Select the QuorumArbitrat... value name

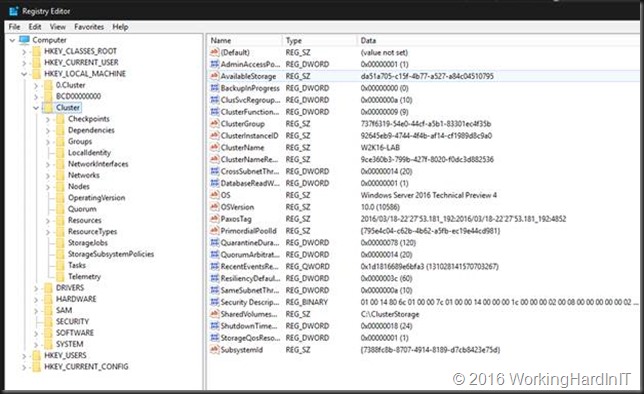click(250, 255)
